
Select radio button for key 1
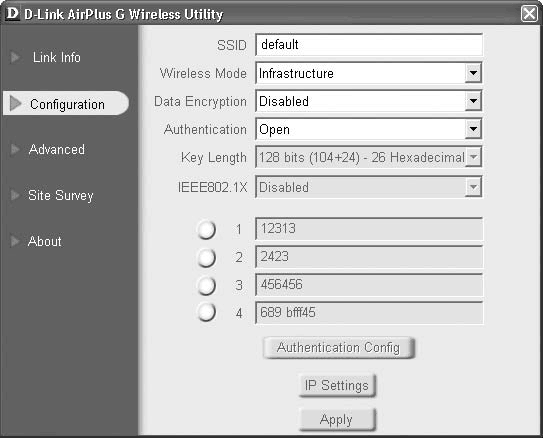206,230
